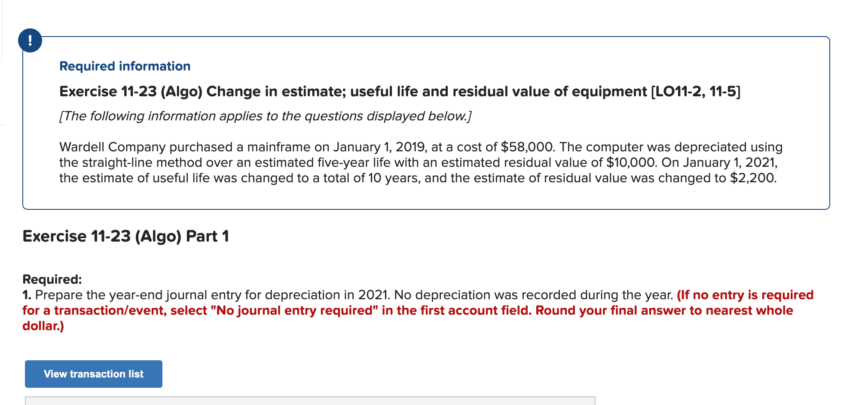
Task: Select the Required information heading
Action: click(x=125, y=66)
